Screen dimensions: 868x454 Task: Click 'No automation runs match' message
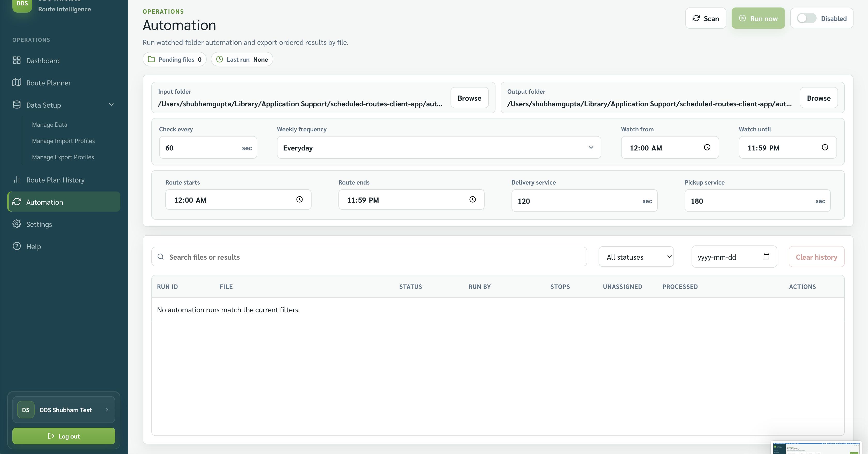point(228,310)
